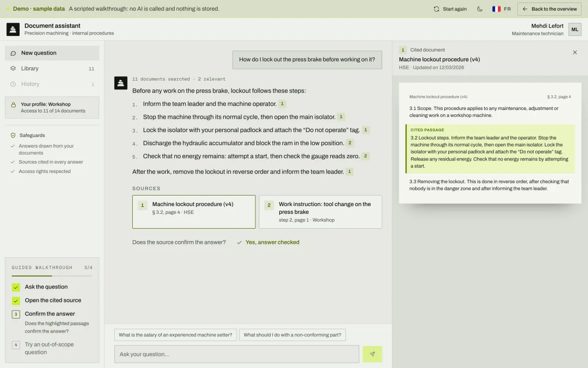Click citation badge after 'machine operator'
Viewport: 588px width, 368px height.
282,104
